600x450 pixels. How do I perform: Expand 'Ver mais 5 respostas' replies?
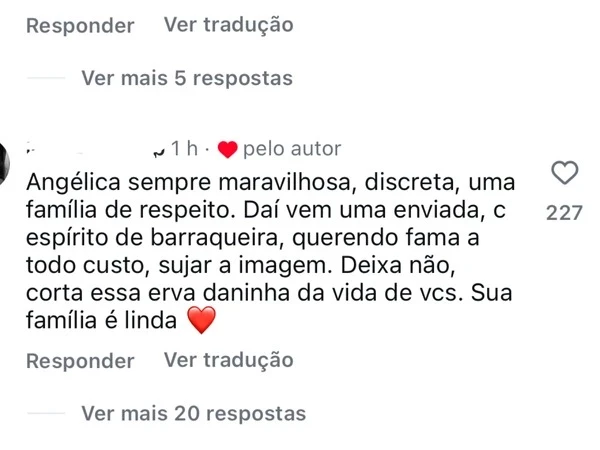pyautogui.click(x=187, y=78)
